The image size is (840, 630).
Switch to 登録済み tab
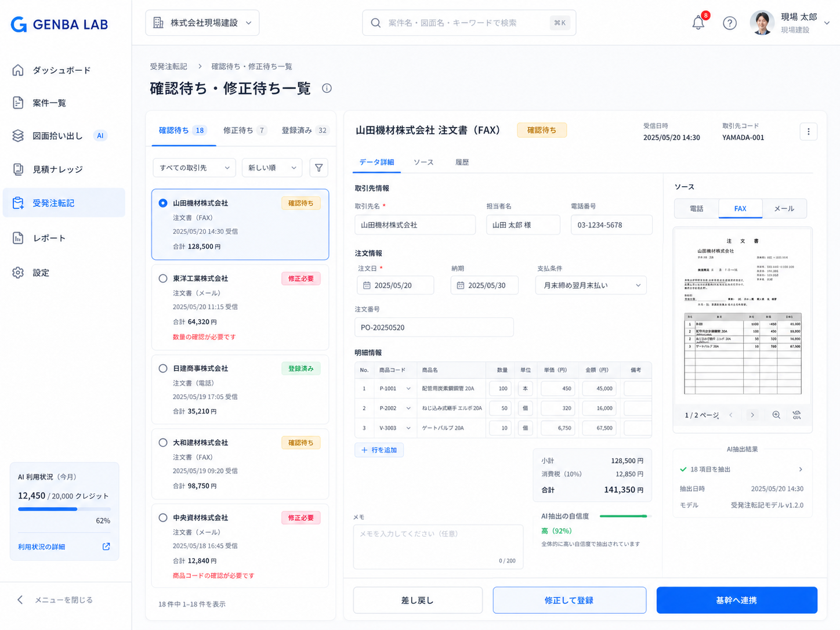click(305, 131)
